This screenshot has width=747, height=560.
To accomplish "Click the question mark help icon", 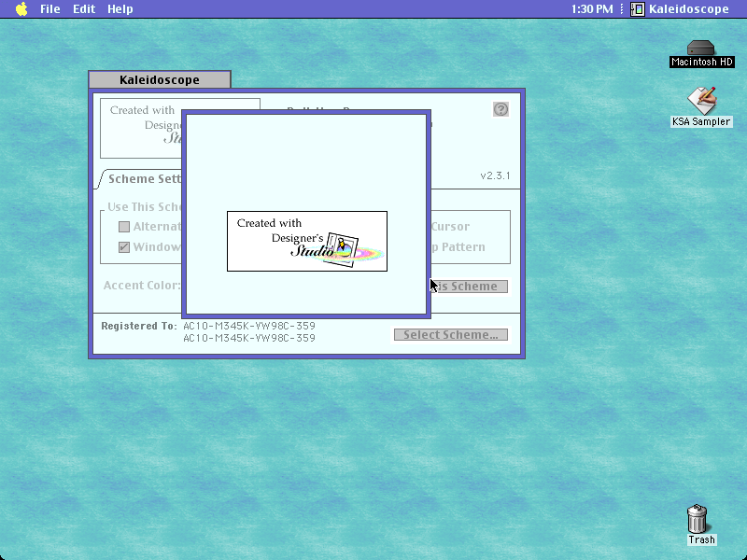I will [x=500, y=109].
